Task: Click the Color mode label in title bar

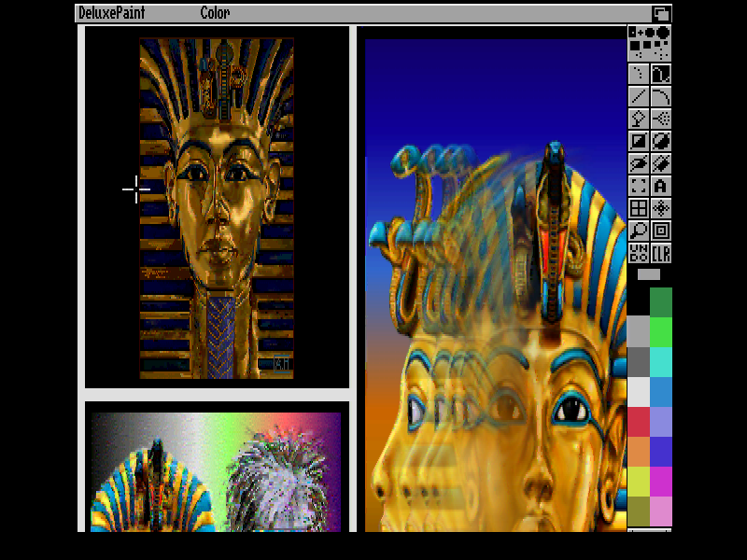Action: 215,13
